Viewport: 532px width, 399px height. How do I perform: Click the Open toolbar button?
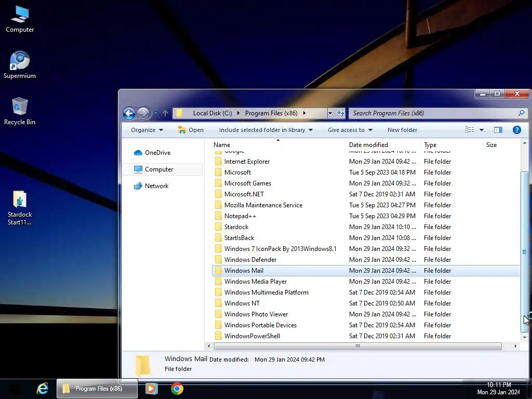pyautogui.click(x=191, y=130)
